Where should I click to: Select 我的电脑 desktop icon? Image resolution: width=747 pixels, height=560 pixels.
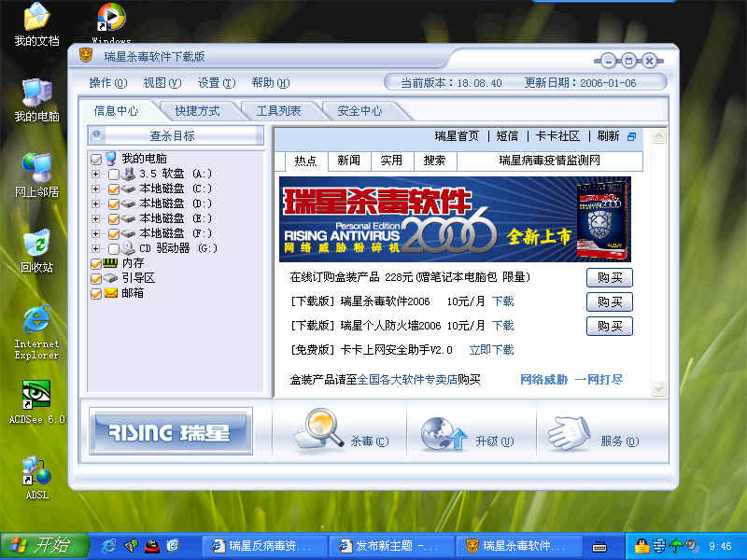click(36, 100)
